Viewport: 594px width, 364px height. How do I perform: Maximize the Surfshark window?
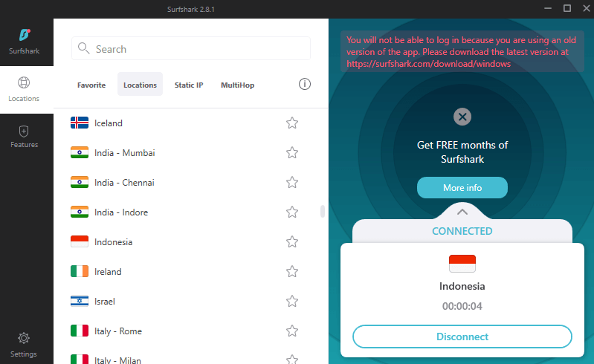click(x=567, y=8)
